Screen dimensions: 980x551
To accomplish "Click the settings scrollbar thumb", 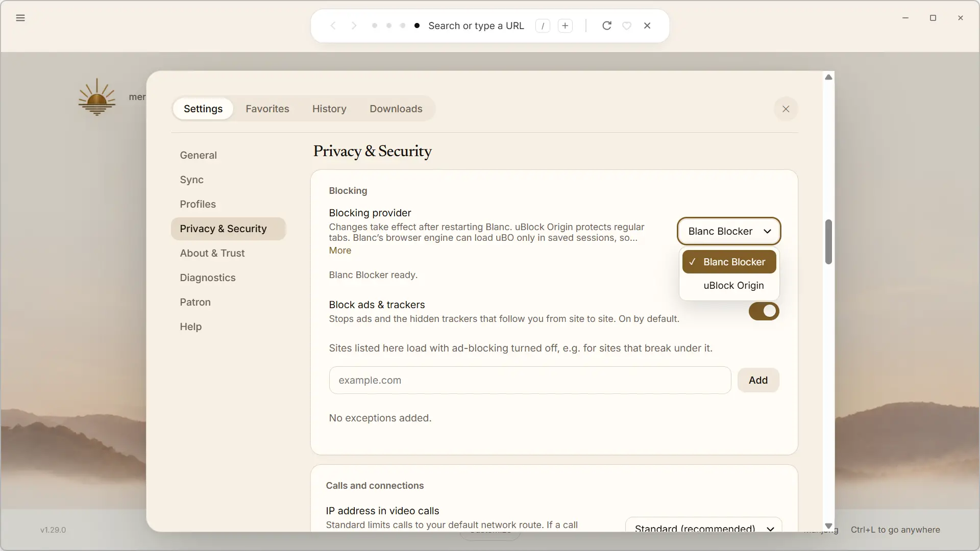I will point(828,242).
